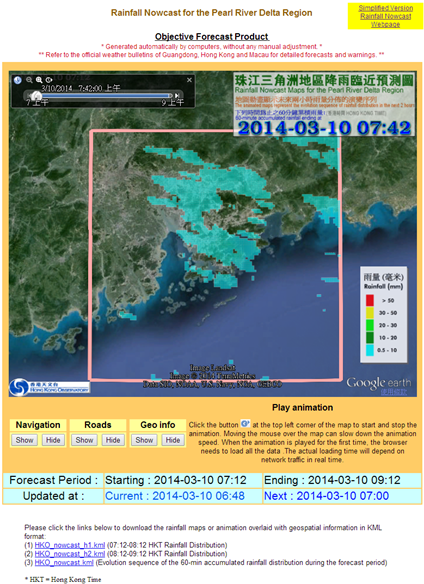Image resolution: width=424 pixels, height=584 pixels.
Task: Click dark green 10-20 mm legend swatch
Action: (x=370, y=337)
